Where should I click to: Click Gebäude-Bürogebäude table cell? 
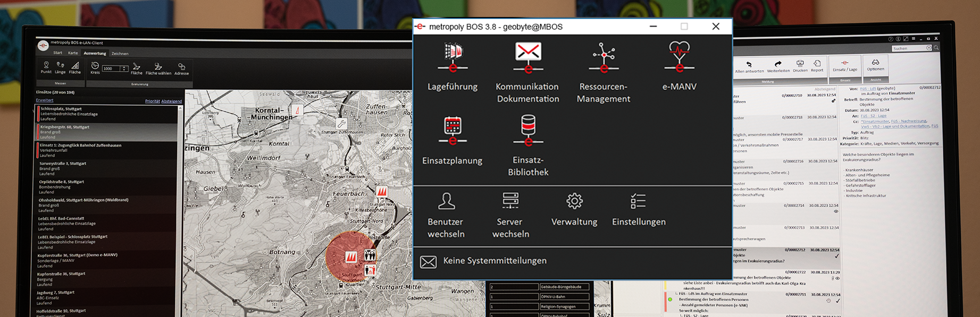point(565,287)
